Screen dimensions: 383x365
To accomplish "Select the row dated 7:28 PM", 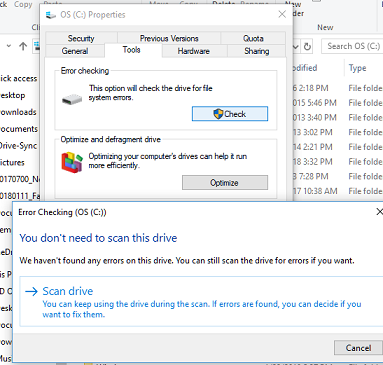I will [x=338, y=176].
